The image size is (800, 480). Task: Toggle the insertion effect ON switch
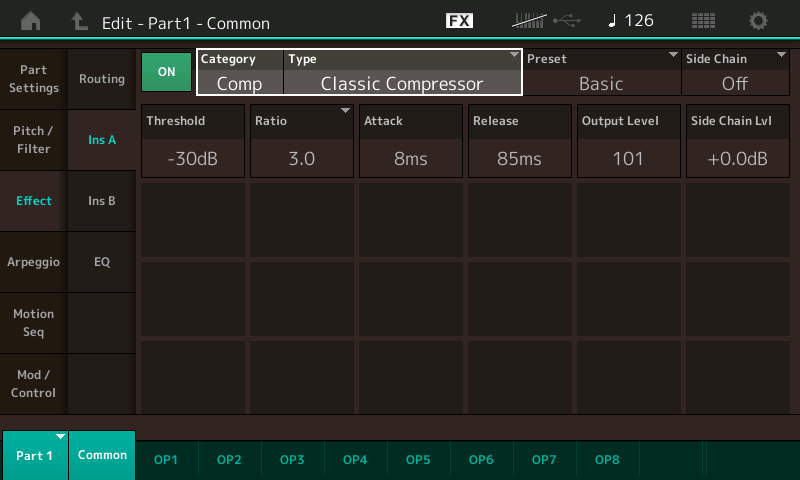coord(166,72)
